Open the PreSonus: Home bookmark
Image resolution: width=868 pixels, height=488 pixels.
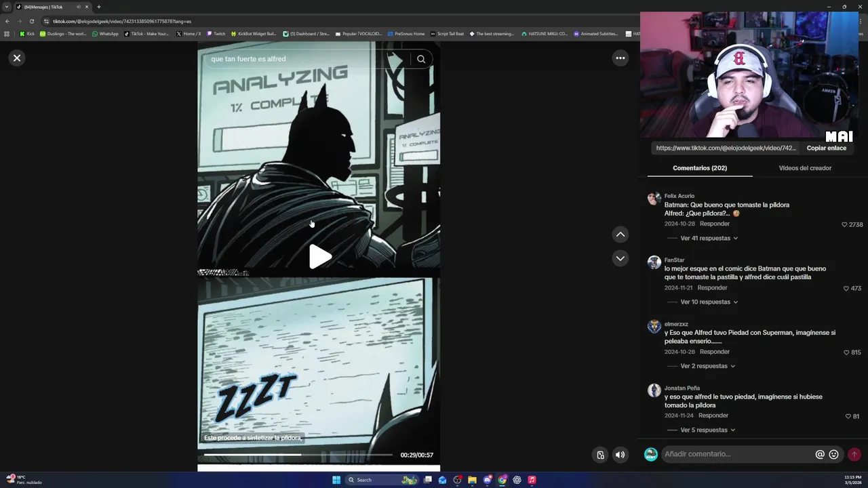[x=406, y=33]
